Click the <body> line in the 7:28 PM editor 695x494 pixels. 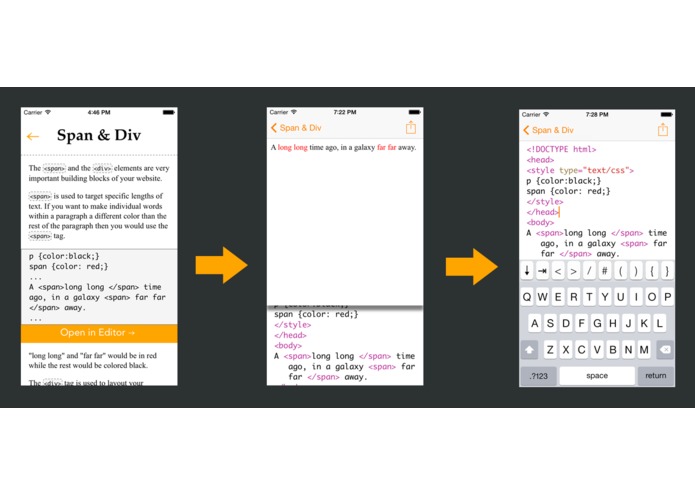(540, 222)
